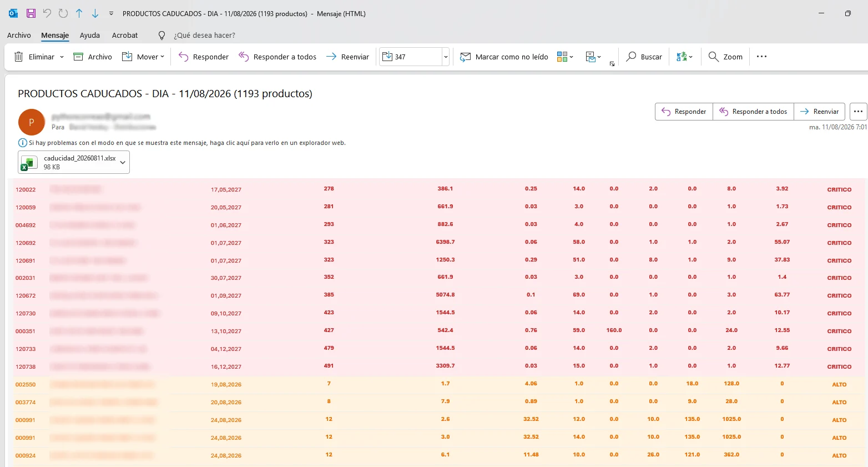This screenshot has width=868, height=467.
Task: Open the Acrobat tab
Action: click(x=125, y=35)
